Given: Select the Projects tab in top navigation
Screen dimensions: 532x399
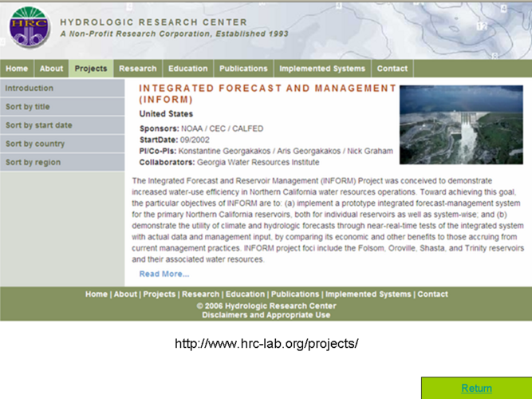Looking at the screenshot, I should coord(91,69).
